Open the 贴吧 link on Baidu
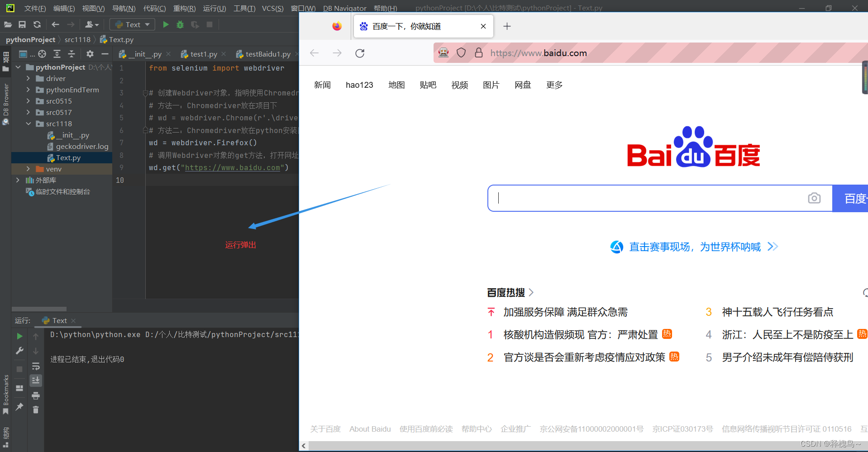Viewport: 868px width, 452px height. tap(428, 85)
